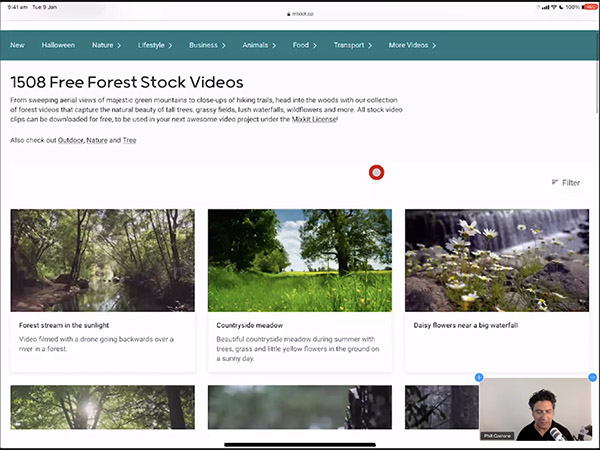
Task: Open the Mixkit License link
Action: pyautogui.click(x=314, y=119)
